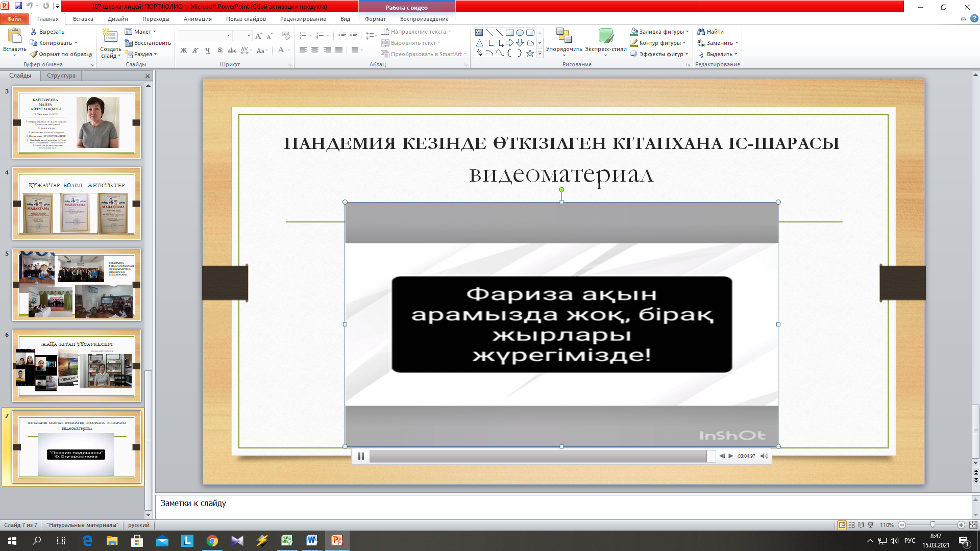Open Экспресс-стили quick styles gallery
Image resolution: width=980 pixels, height=551 pixels.
click(x=605, y=42)
